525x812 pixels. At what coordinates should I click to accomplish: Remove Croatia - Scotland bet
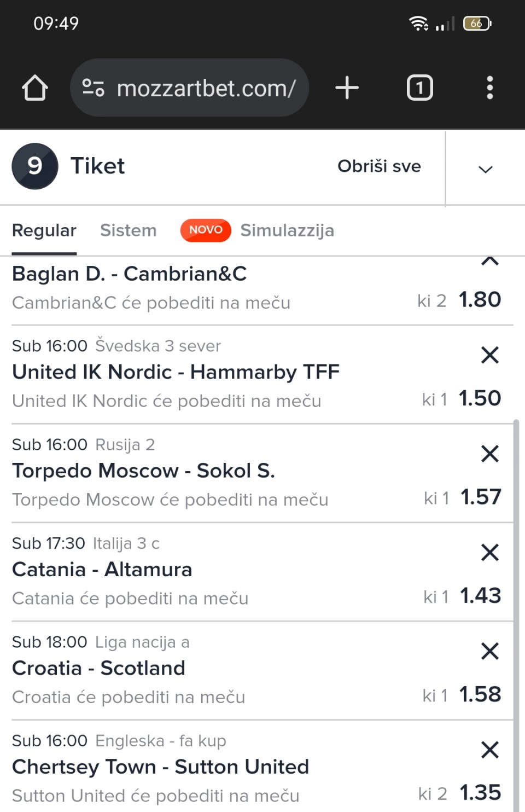click(489, 651)
